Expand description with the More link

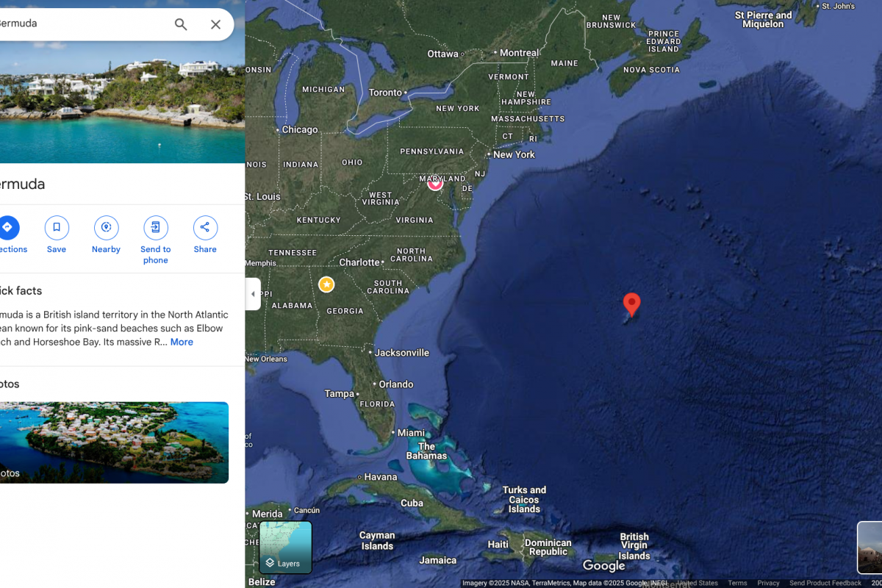coord(182,342)
